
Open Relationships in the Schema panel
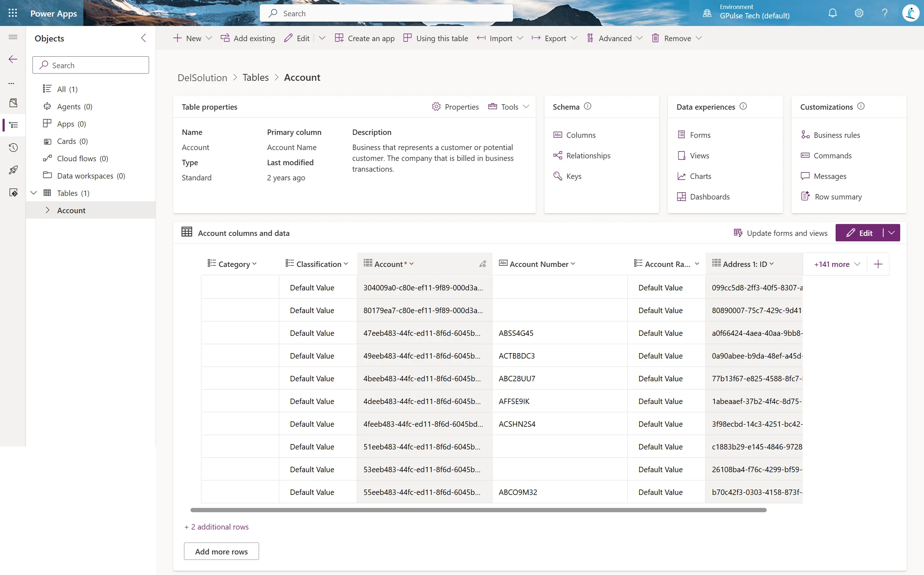[588, 155]
